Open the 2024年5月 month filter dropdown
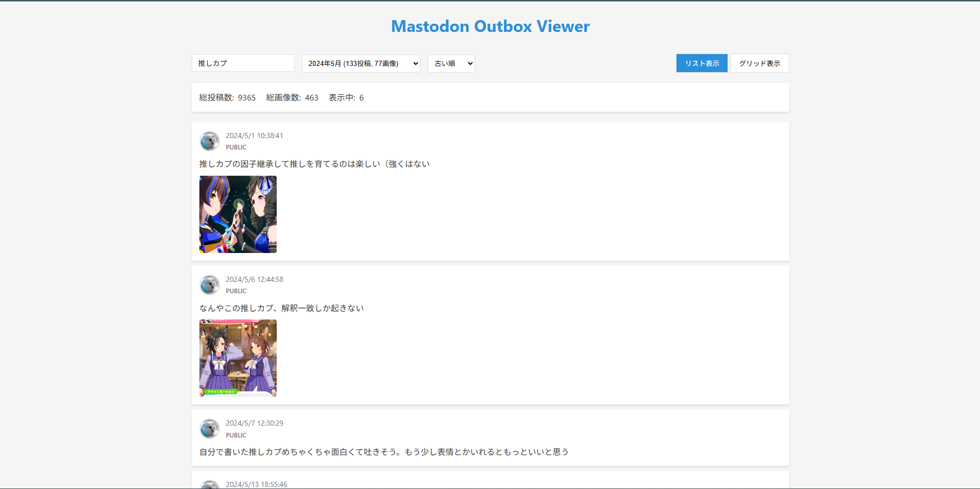 click(361, 63)
